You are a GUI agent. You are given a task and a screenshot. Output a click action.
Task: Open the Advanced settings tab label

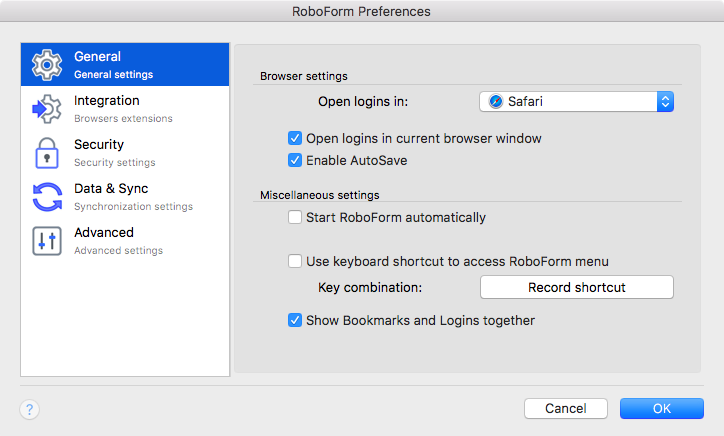(x=104, y=232)
